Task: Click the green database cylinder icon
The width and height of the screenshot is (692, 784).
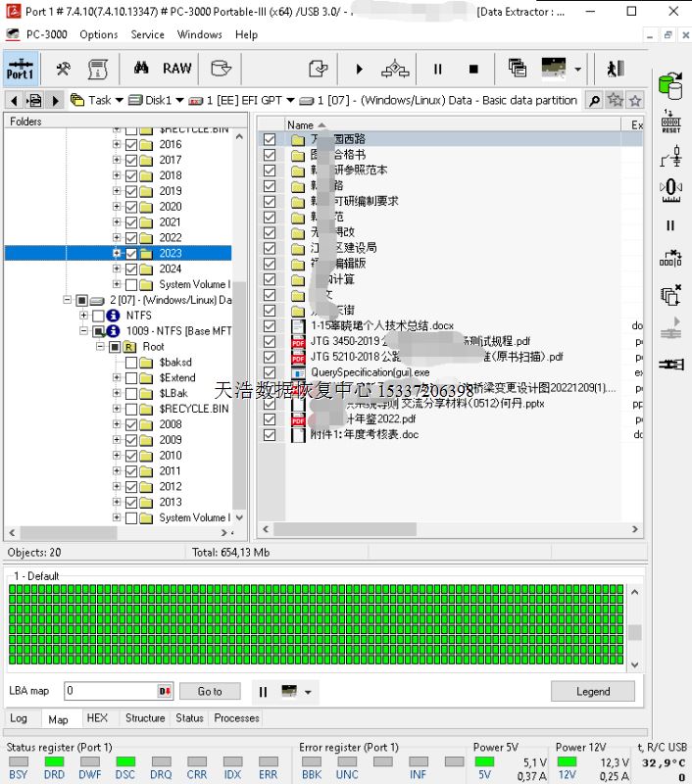Action: pyautogui.click(x=670, y=86)
